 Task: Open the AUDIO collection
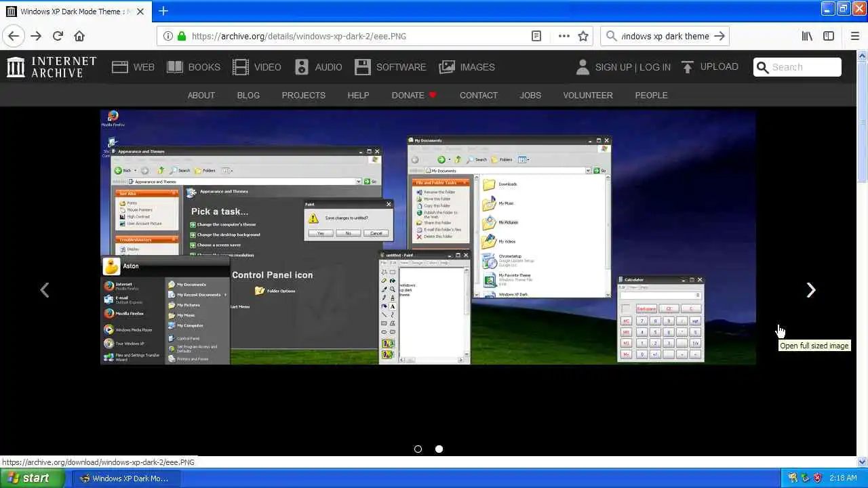[x=318, y=67]
